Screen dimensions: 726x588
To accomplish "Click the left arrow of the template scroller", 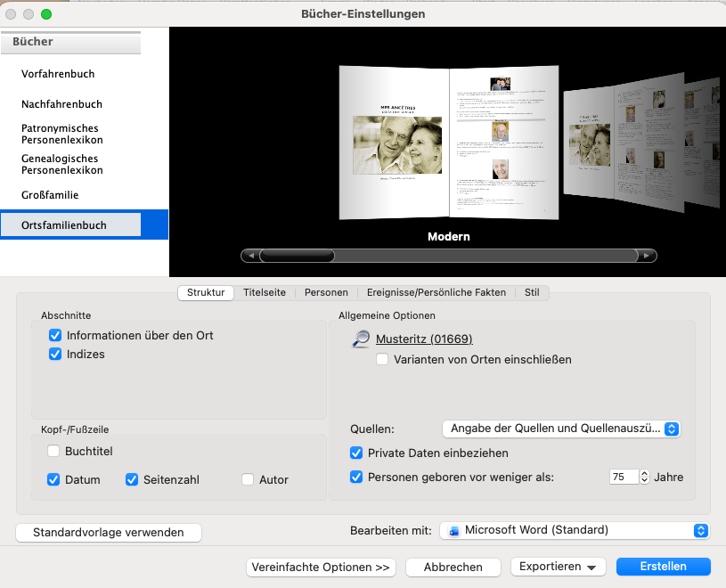I will coord(251,256).
